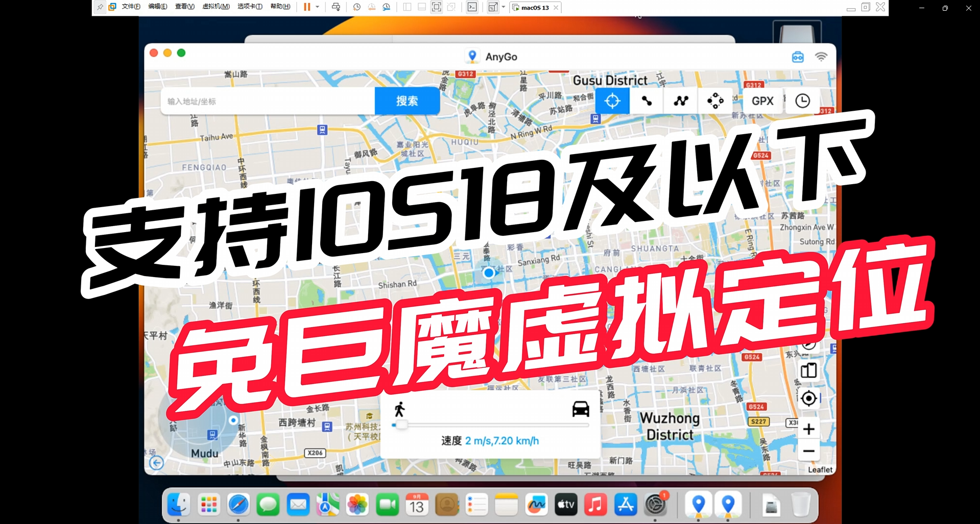This screenshot has height=524, width=980.
Task: Select the two-spot route mode icon
Action: tap(647, 101)
